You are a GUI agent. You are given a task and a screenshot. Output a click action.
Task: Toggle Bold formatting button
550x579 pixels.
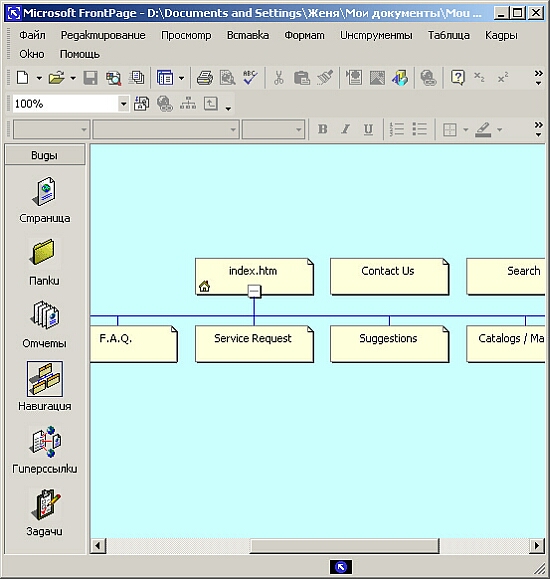322,129
